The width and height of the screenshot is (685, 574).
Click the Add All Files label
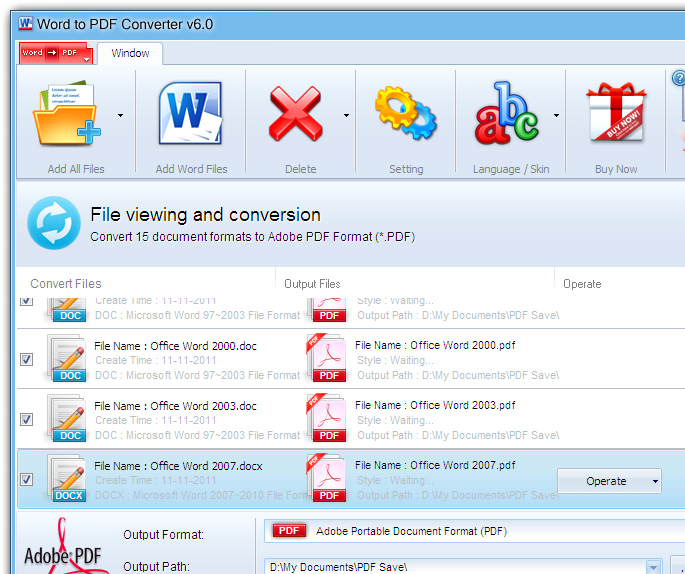76,169
